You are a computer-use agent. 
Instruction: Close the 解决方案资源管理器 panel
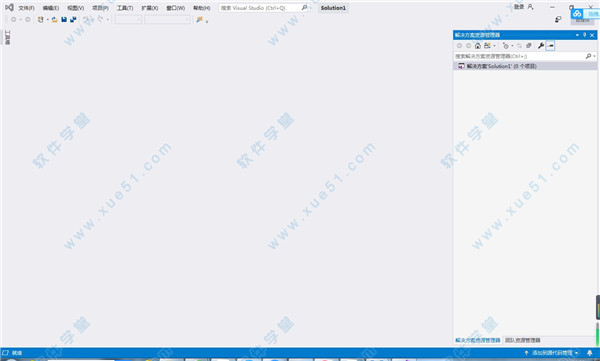[x=592, y=35]
